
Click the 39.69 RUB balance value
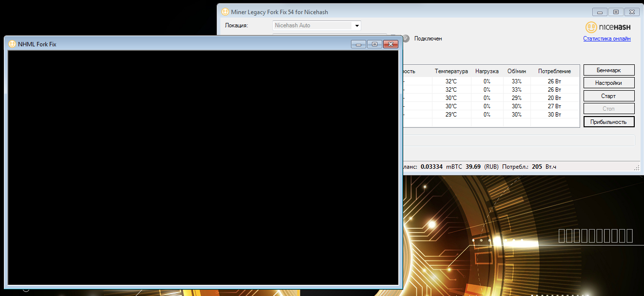(473, 167)
